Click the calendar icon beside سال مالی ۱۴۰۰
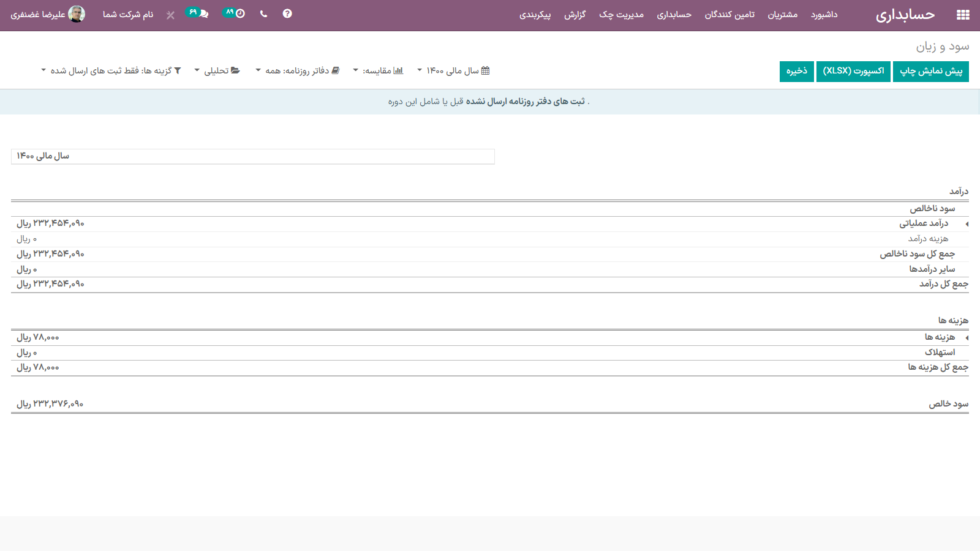 point(486,70)
